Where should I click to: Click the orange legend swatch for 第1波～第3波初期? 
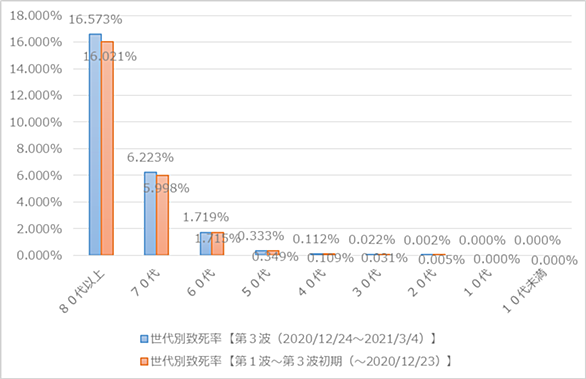(x=144, y=361)
